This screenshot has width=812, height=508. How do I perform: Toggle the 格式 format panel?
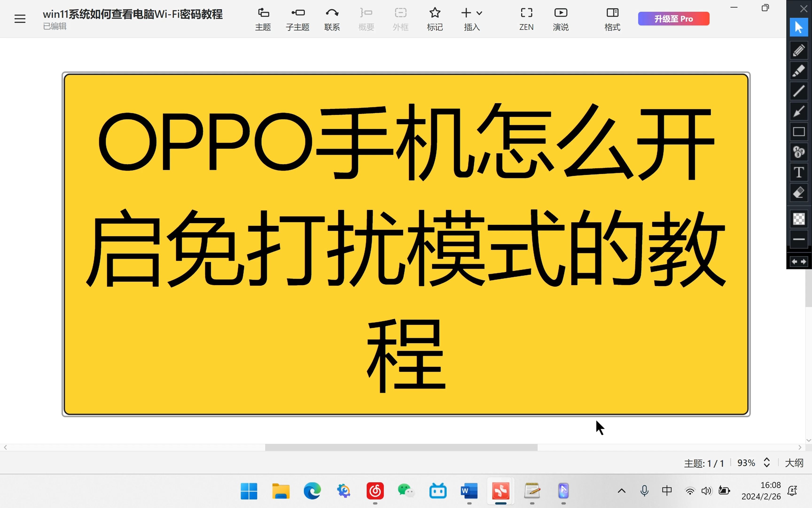(x=612, y=19)
